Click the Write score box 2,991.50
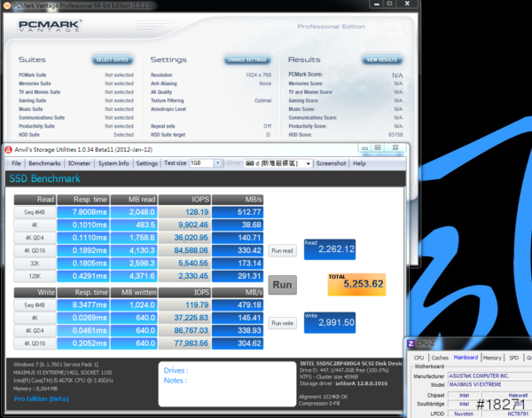 point(330,322)
